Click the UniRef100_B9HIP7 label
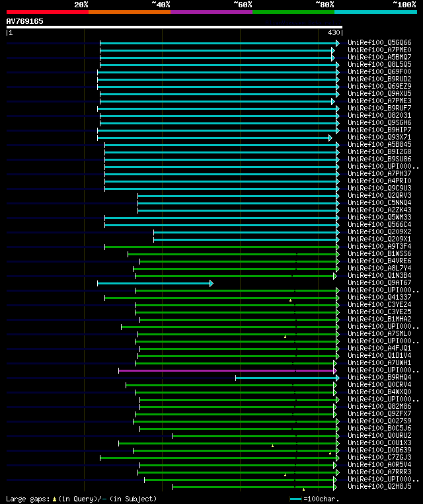 tap(379, 130)
